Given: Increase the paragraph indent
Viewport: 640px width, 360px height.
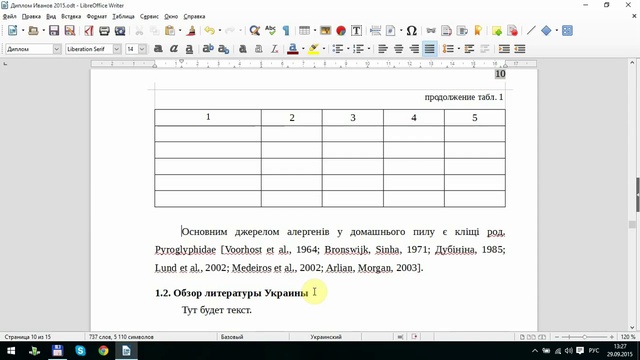Looking at the screenshot, I should (x=504, y=49).
